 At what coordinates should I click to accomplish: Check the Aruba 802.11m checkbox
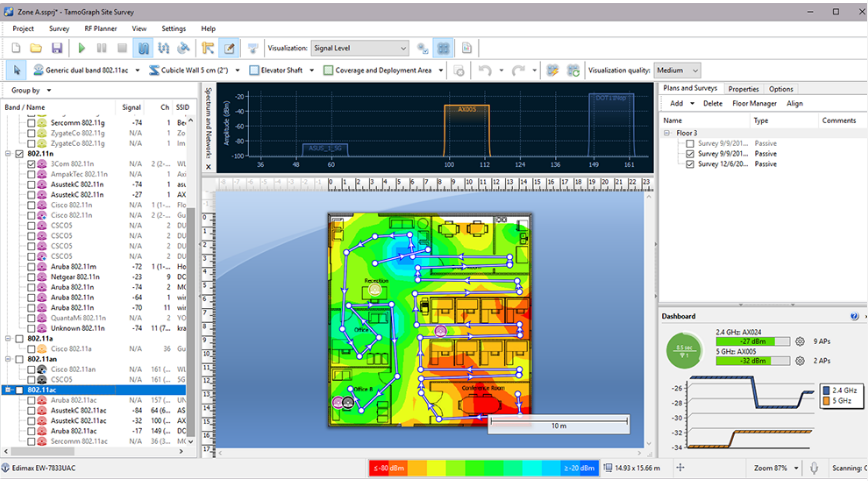tap(31, 267)
